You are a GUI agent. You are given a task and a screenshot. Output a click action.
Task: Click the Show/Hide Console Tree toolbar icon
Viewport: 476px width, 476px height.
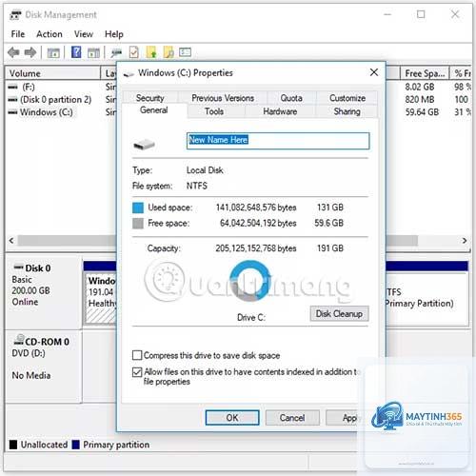pos(53,52)
